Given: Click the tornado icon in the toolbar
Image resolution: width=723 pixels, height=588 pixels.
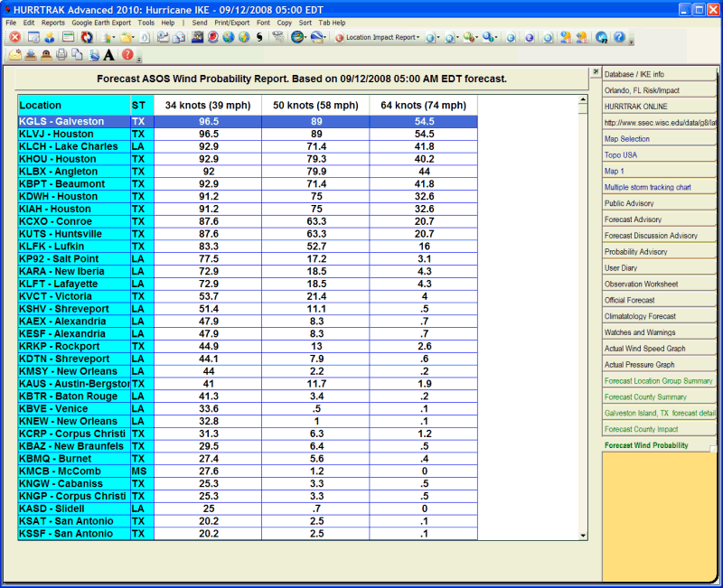Looking at the screenshot, I should coord(278,37).
